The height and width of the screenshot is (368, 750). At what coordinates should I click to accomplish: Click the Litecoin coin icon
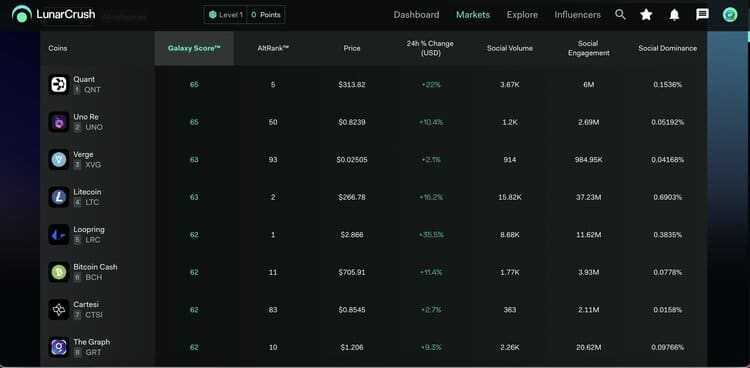click(59, 197)
